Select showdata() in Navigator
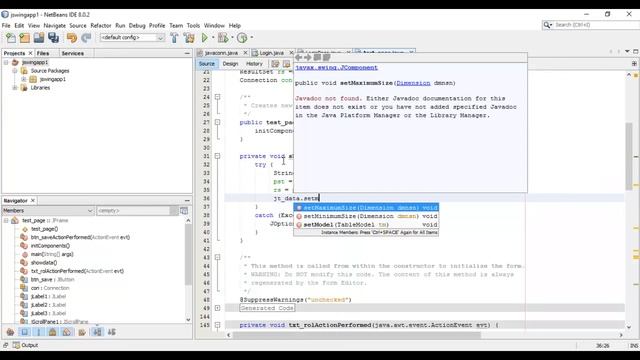 point(44,263)
